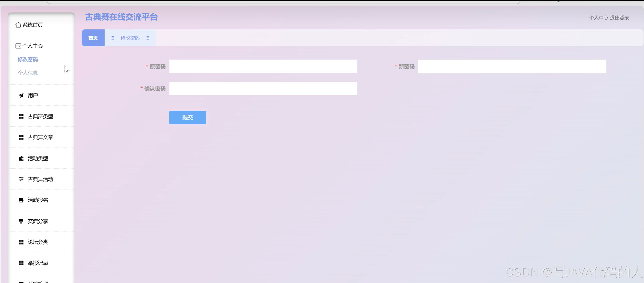Expand the 举报记录 sidebar menu
Image resolution: width=644 pixels, height=283 pixels.
[x=38, y=263]
